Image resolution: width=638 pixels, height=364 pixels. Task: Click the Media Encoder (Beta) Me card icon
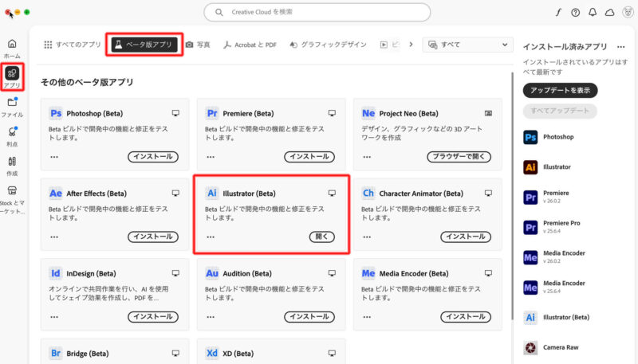[368, 273]
